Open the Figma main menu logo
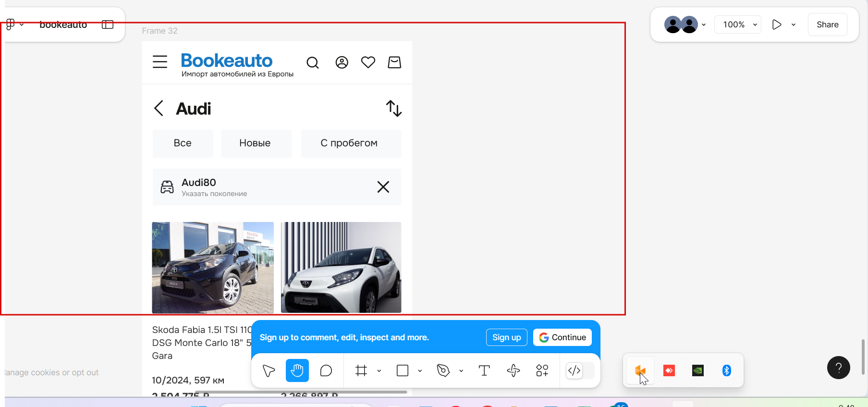This screenshot has height=407, width=868. click(x=11, y=25)
